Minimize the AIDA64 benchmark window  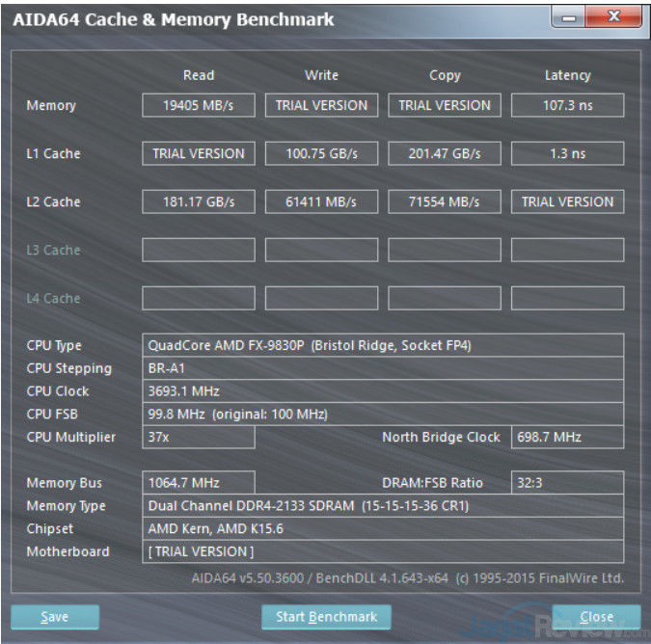(570, 18)
